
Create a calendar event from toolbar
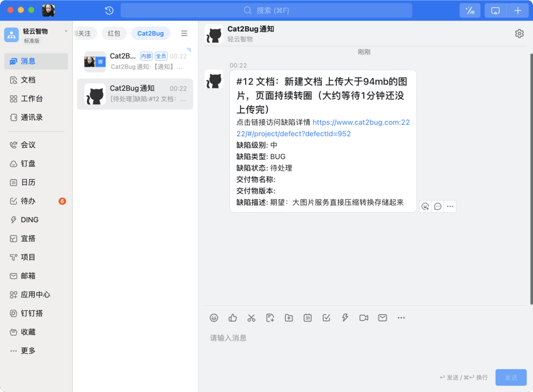tap(308, 318)
